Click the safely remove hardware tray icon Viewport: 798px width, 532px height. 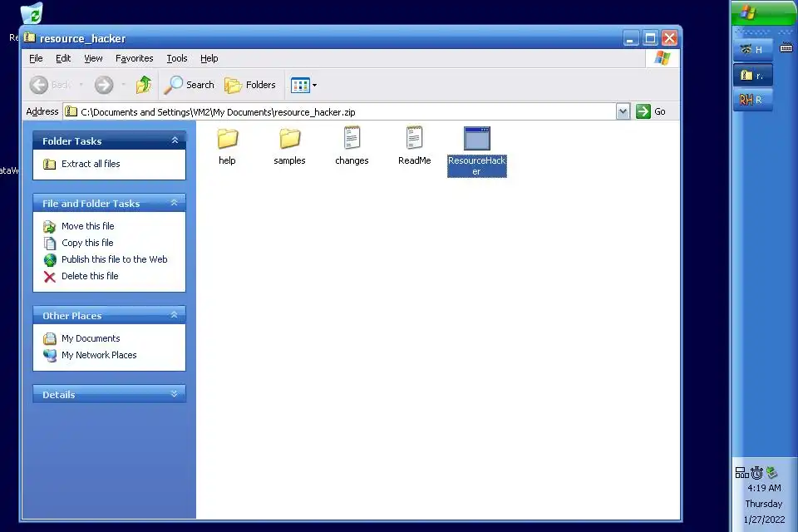[771, 472]
